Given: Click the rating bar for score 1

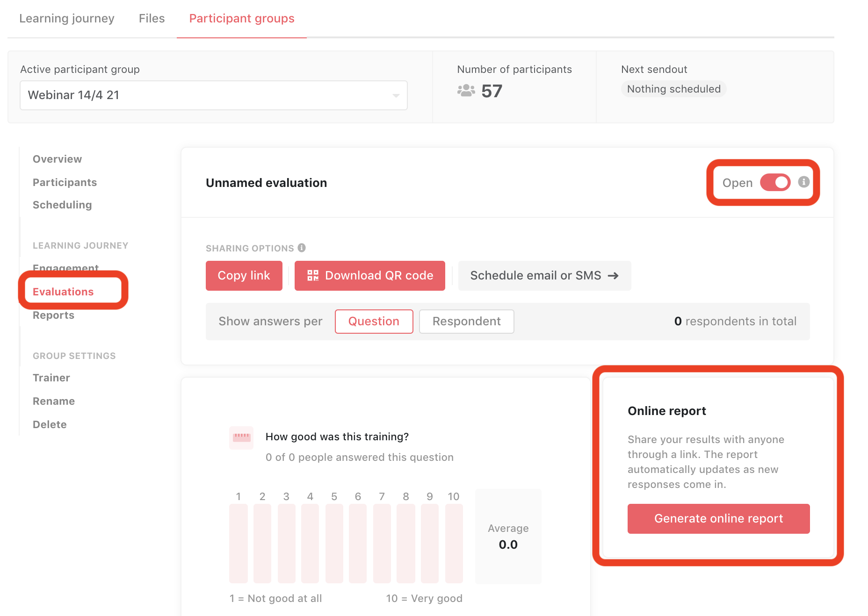Looking at the screenshot, I should coord(239,544).
